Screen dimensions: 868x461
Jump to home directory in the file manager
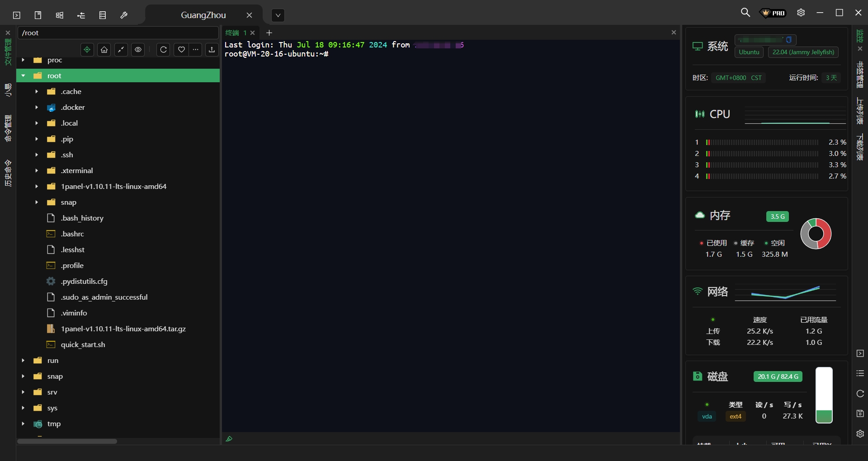coord(104,50)
